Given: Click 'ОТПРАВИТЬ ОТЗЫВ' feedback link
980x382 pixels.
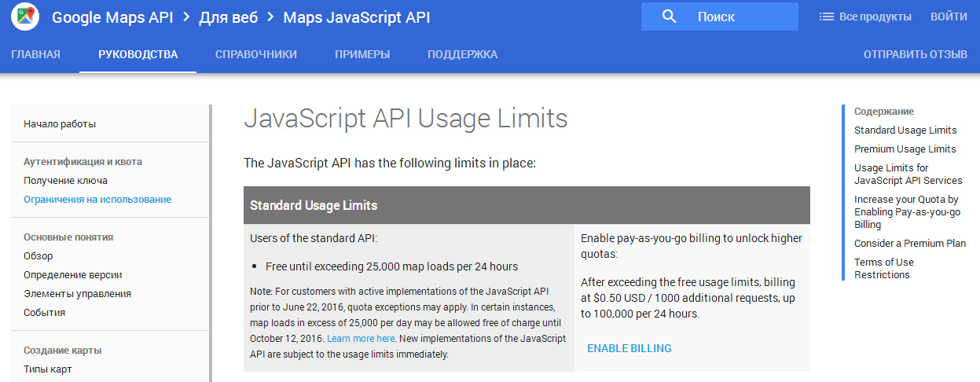Looking at the screenshot, I should [916, 54].
